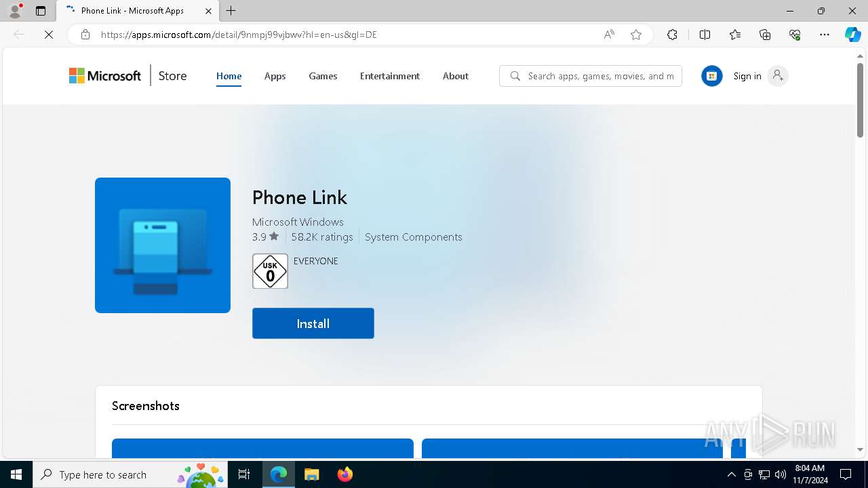Open the tab actions menu icon
Viewport: 868px width, 488px height.
pyautogui.click(x=41, y=11)
